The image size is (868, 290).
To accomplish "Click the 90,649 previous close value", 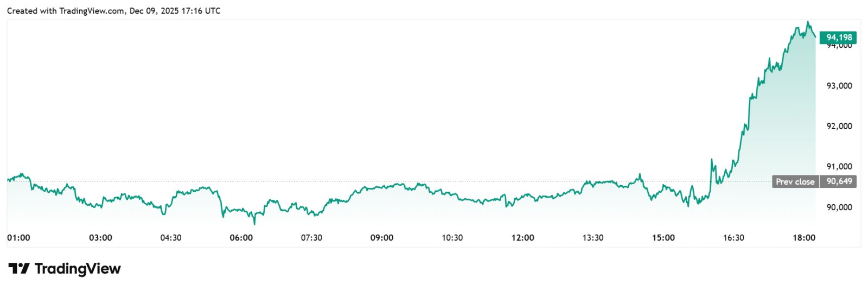I will tap(839, 181).
